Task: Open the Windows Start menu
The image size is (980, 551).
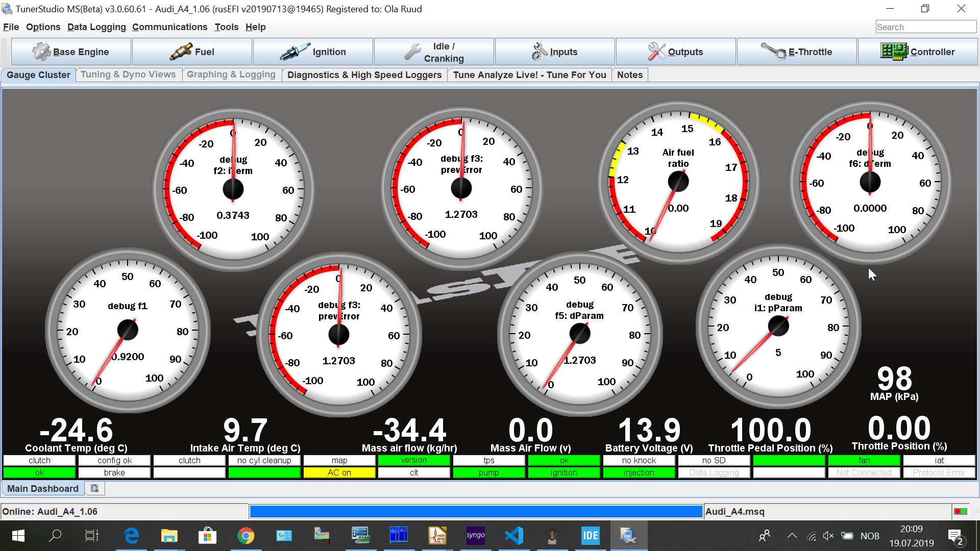Action: [x=18, y=536]
